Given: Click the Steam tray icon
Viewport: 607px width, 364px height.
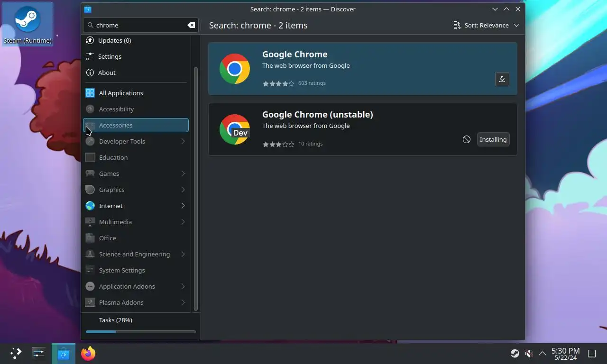Looking at the screenshot, I should tap(515, 354).
